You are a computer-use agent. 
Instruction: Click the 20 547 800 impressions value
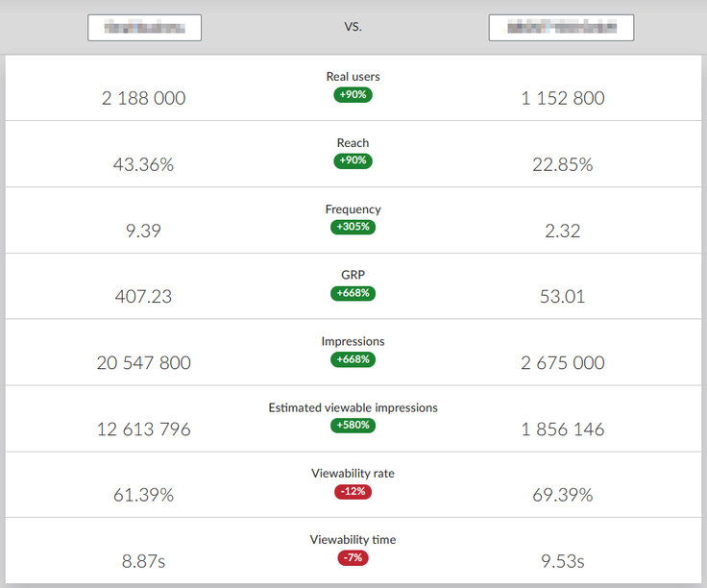(x=144, y=363)
